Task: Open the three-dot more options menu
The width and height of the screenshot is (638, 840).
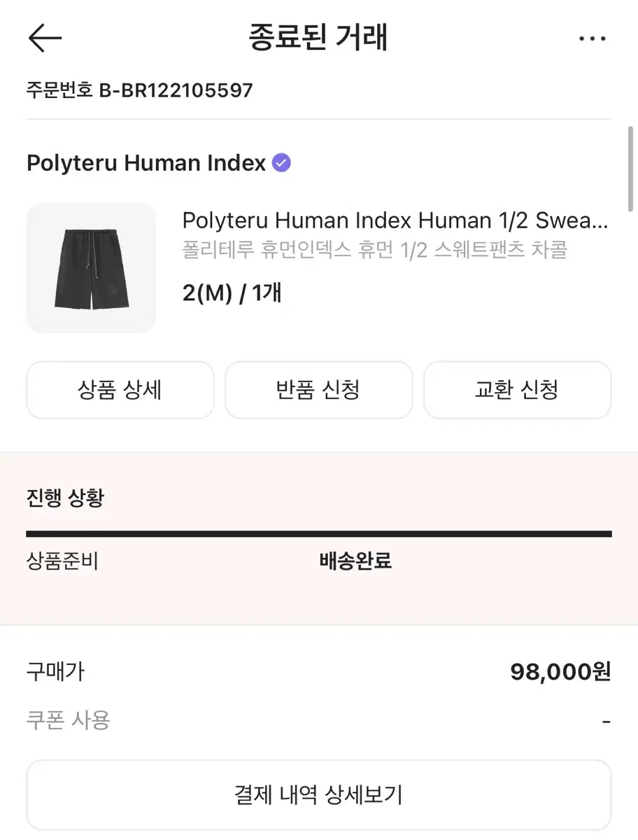Action: point(592,38)
